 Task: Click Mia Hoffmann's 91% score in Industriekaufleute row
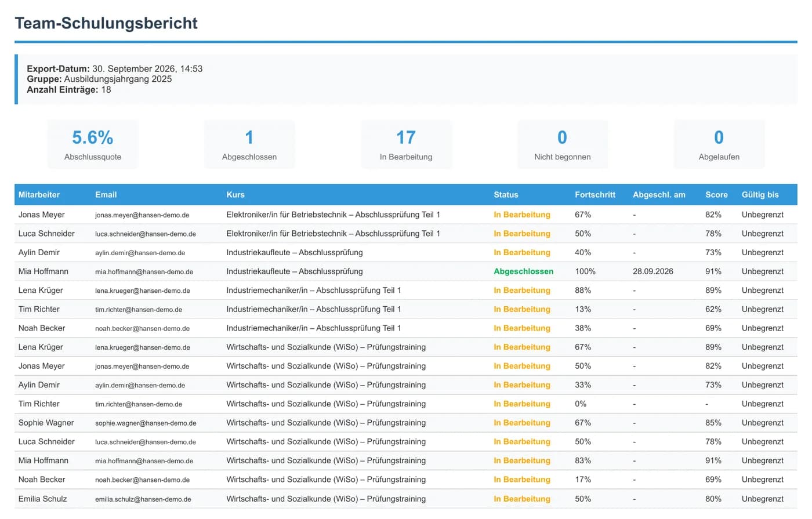713,271
